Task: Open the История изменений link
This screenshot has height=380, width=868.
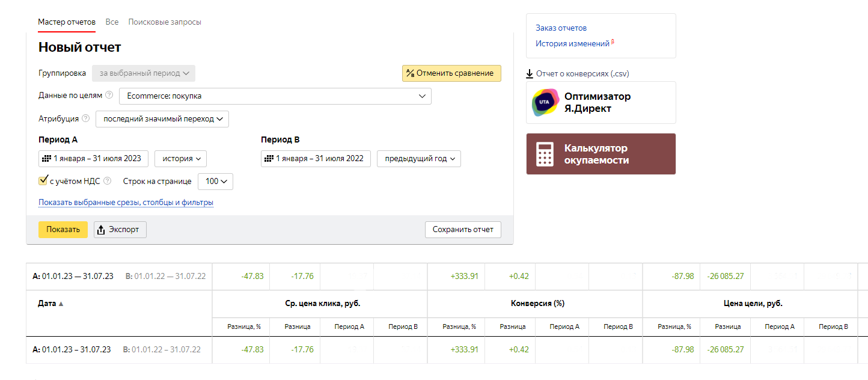Action: (x=572, y=43)
